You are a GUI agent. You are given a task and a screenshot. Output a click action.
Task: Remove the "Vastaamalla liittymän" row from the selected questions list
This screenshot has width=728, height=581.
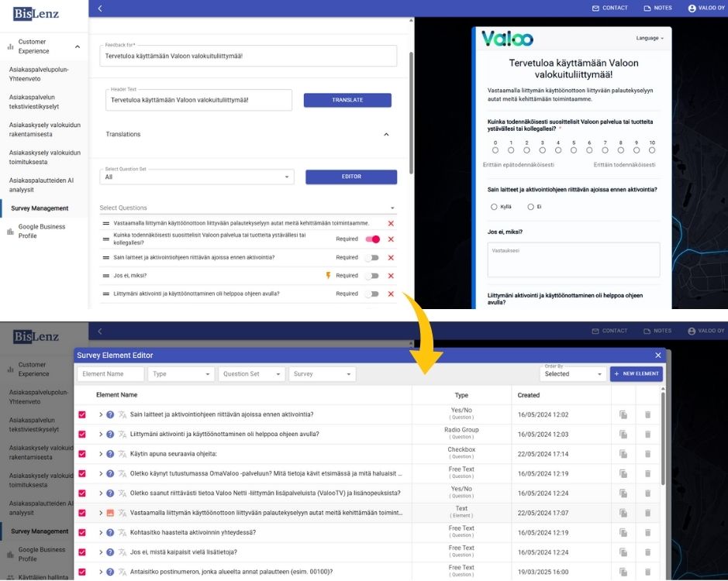pos(391,224)
